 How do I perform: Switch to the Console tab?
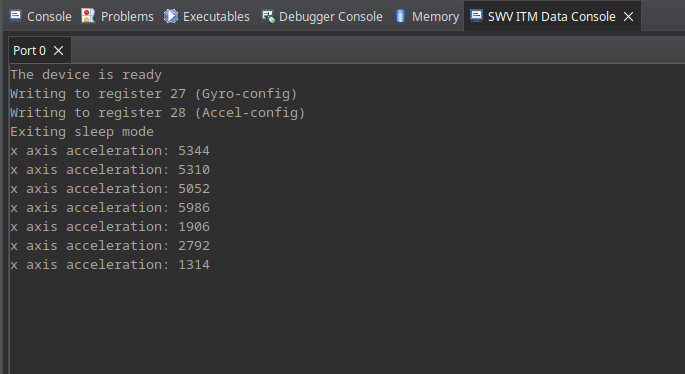coord(40,16)
